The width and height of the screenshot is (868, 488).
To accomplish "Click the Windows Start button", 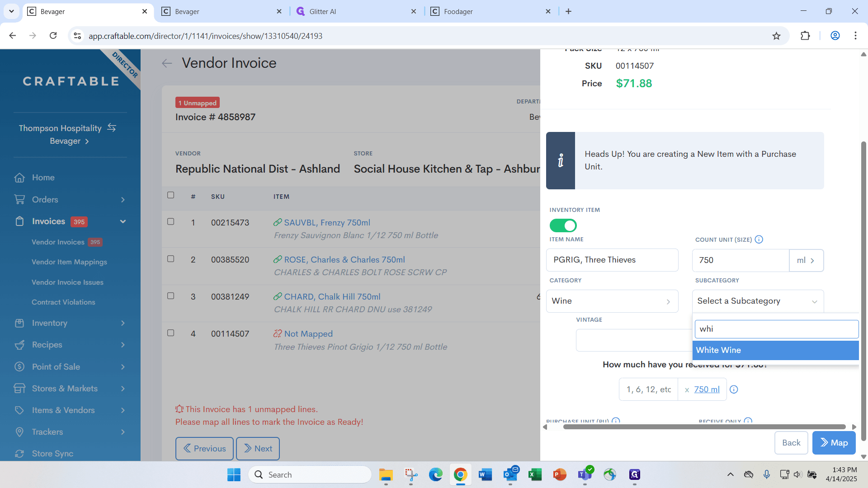I will 234,474.
